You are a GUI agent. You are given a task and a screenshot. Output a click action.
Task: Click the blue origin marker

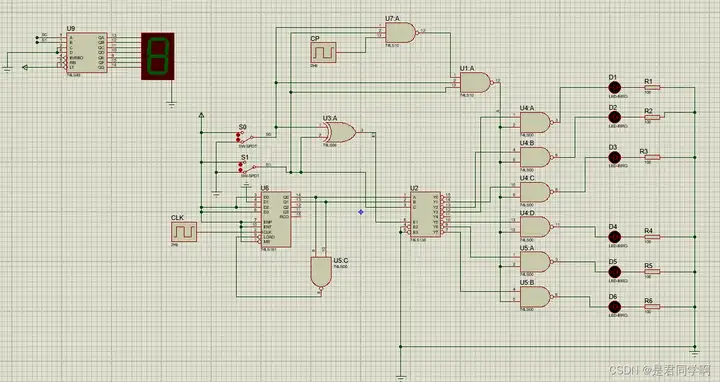click(361, 212)
